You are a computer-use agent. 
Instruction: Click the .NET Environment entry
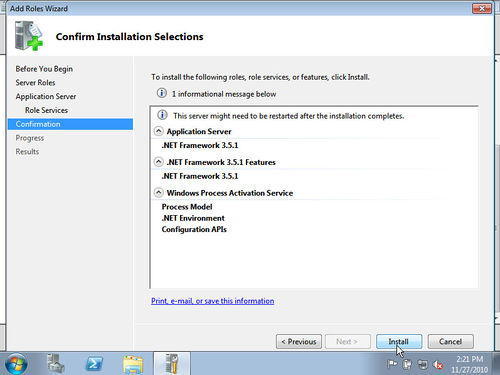pyautogui.click(x=193, y=218)
